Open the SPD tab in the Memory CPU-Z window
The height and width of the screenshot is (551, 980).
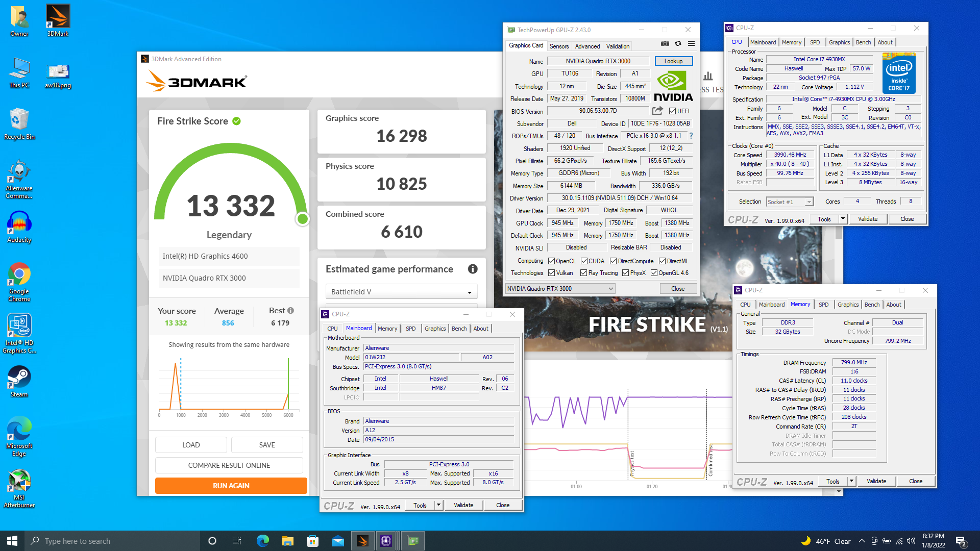click(823, 305)
